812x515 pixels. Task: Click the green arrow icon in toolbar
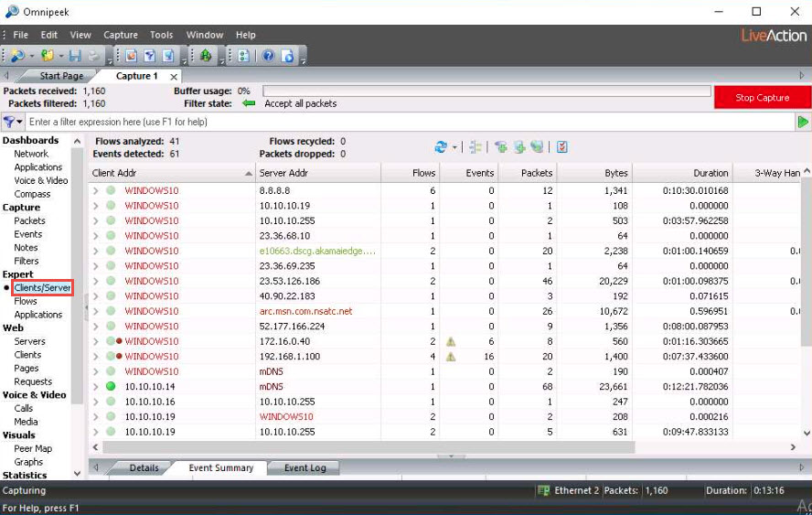click(206, 56)
